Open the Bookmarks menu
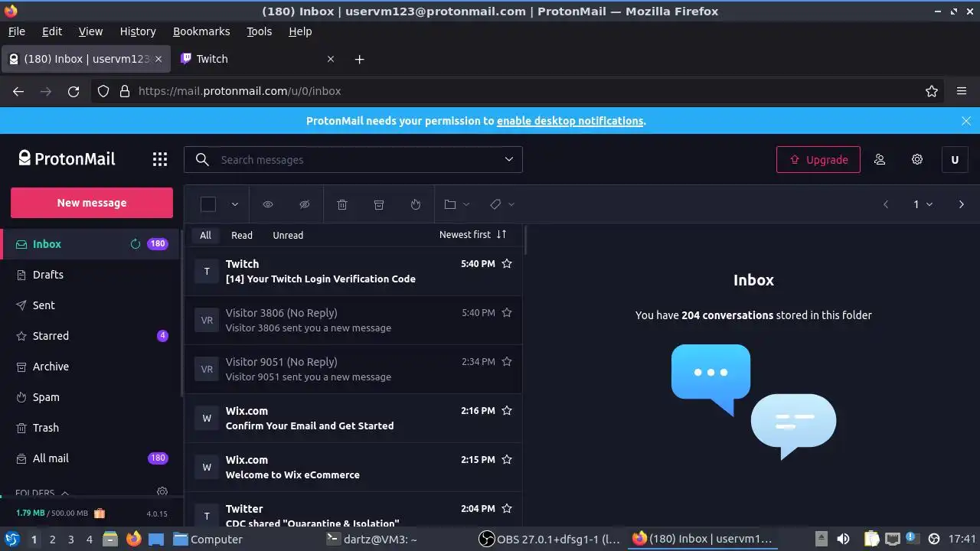 pos(201,31)
